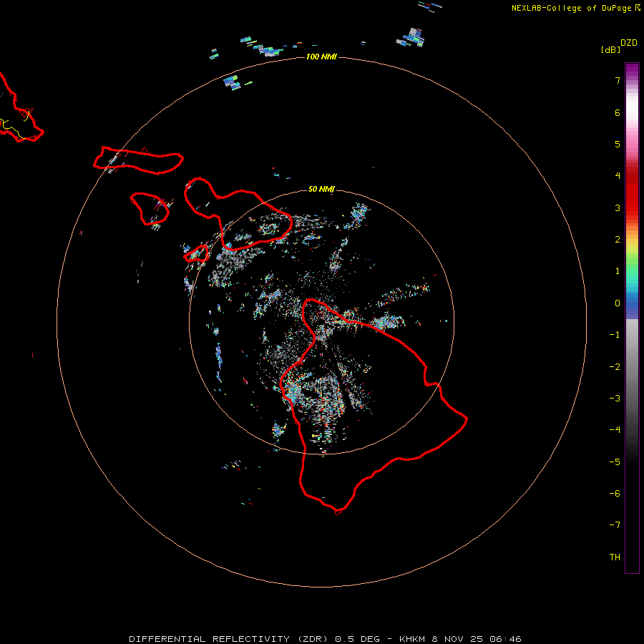Click the 4 value on color scale
This screenshot has height=644, width=644.
[618, 176]
